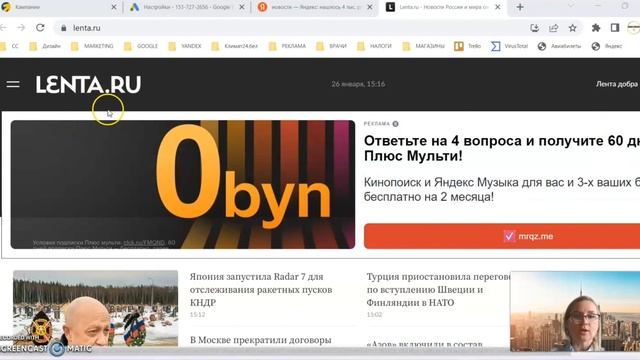Click the 0 byn ad banner image
The height and width of the screenshot is (360, 640).
point(183,184)
